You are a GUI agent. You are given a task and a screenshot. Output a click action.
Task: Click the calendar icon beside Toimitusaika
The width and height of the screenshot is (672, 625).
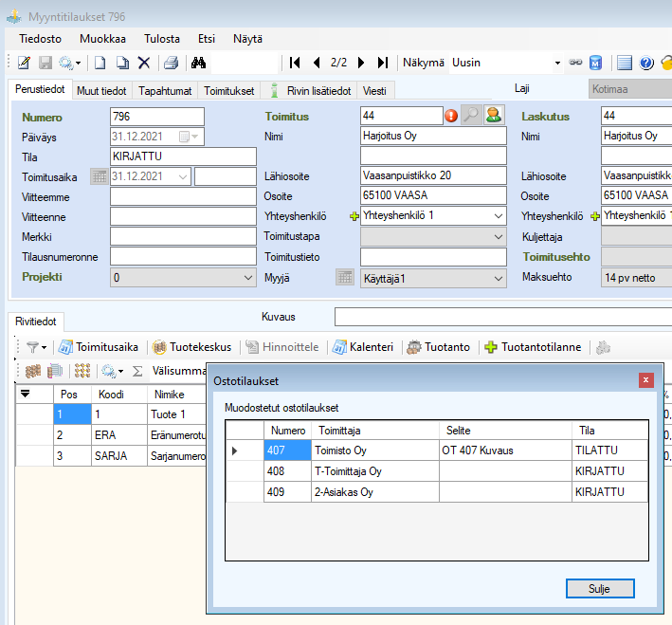(99, 176)
